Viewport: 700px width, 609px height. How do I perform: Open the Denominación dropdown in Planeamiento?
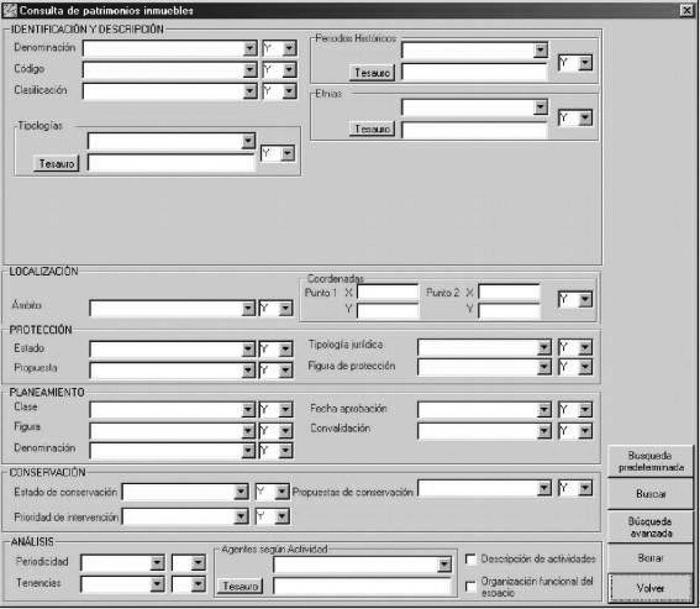pyautogui.click(x=248, y=450)
